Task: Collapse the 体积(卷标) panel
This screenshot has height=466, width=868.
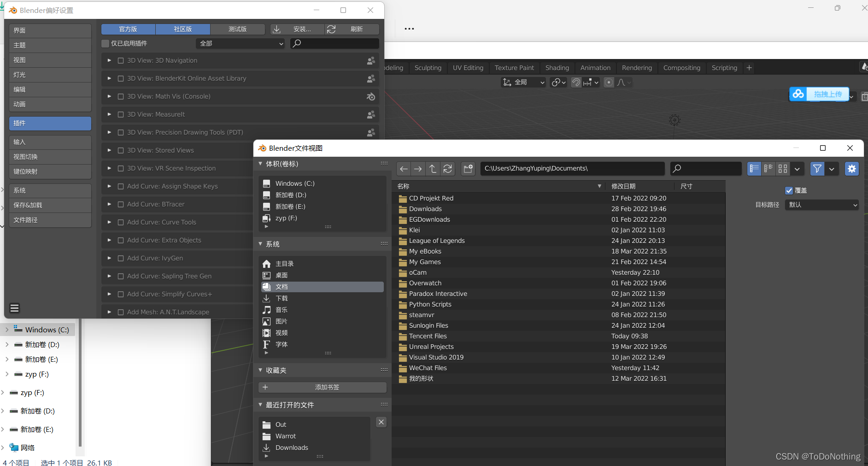Action: coord(260,164)
